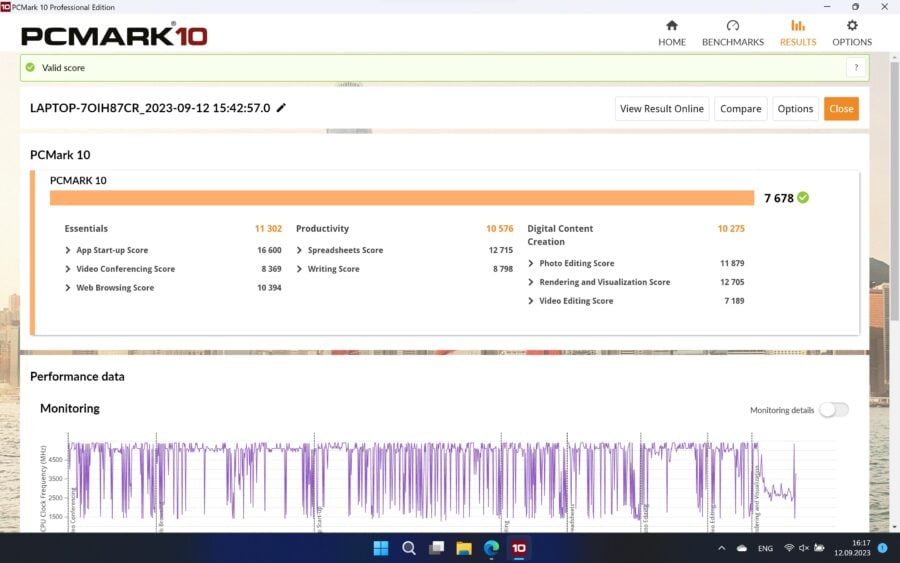
Task: Click the Essentials score 11 302
Action: 268,228
